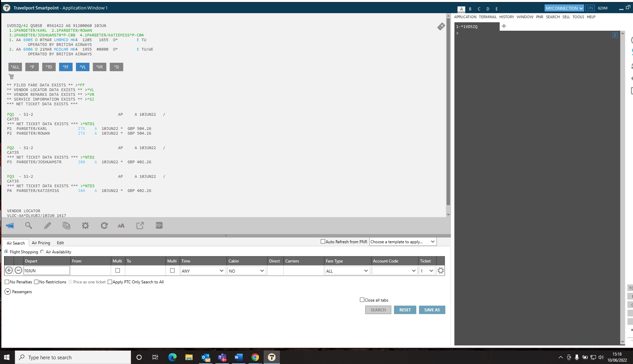Switch to the Air Pricing tab

coord(41,243)
